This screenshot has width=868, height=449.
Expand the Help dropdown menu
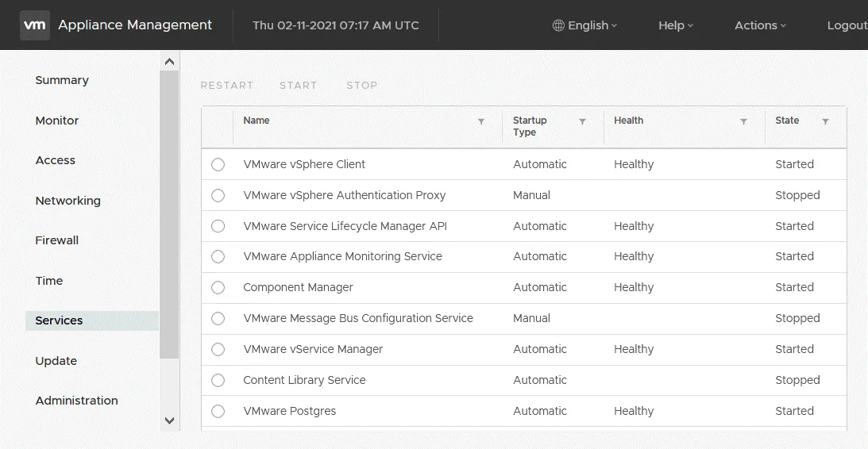click(x=675, y=25)
